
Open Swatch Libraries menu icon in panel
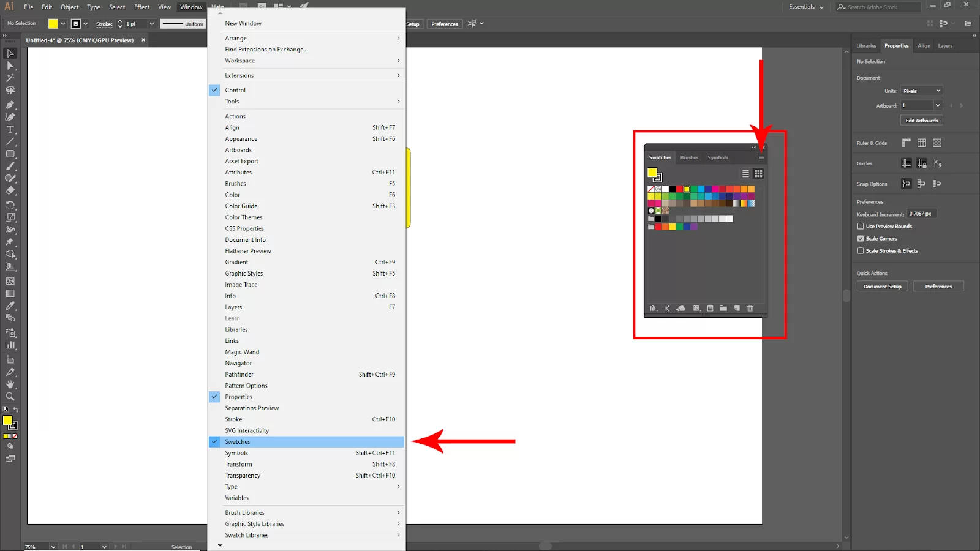(x=654, y=309)
